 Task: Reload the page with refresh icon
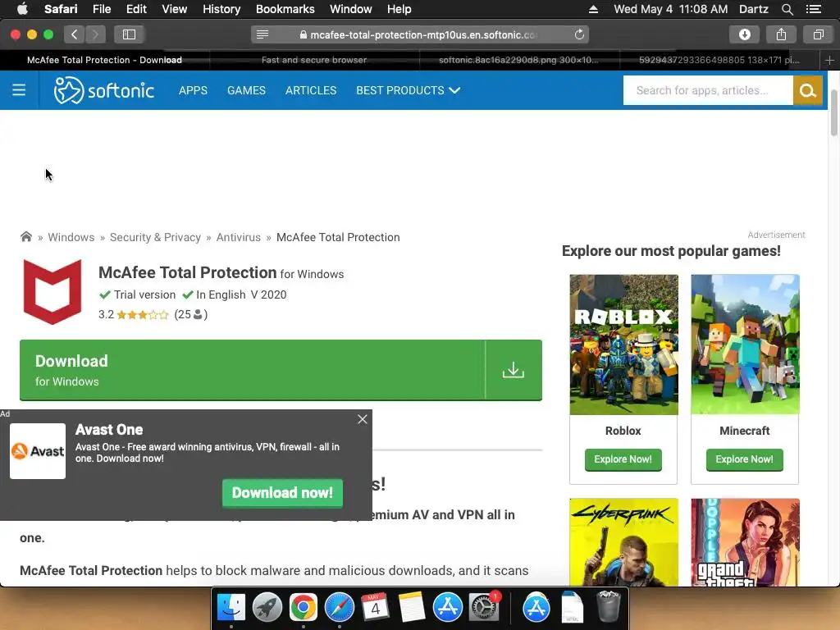pyautogui.click(x=579, y=34)
